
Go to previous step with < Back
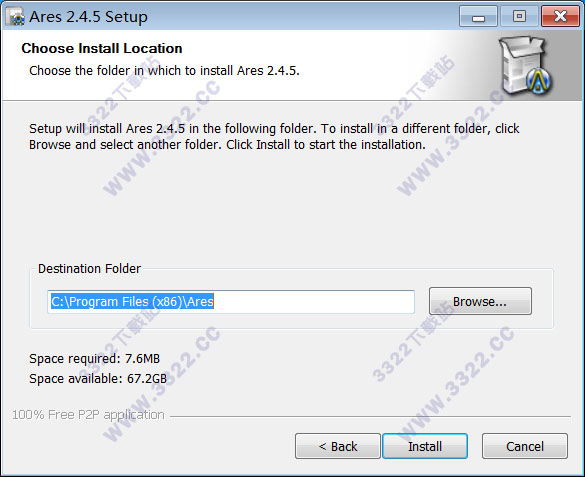pos(338,446)
